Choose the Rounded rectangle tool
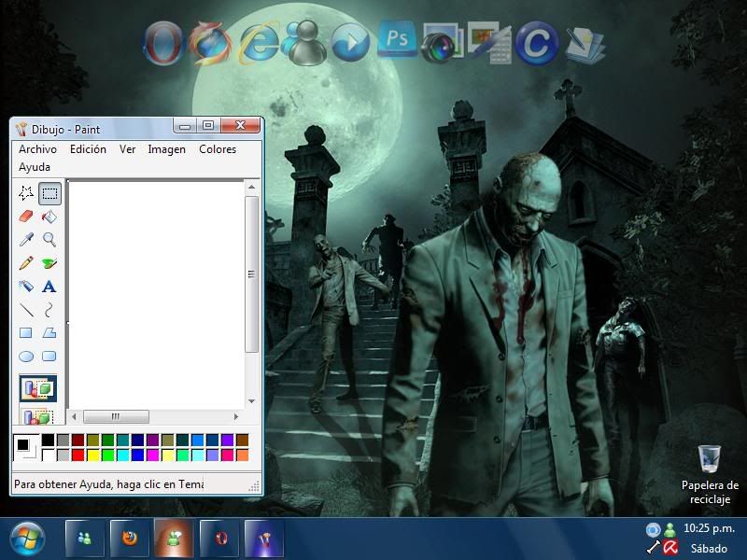The image size is (747, 560). point(49,357)
